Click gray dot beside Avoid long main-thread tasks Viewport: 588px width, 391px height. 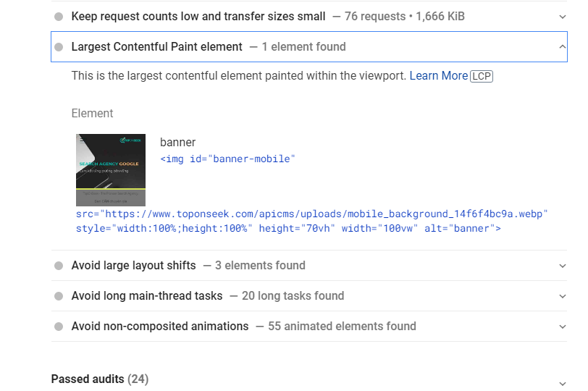pyautogui.click(x=59, y=296)
